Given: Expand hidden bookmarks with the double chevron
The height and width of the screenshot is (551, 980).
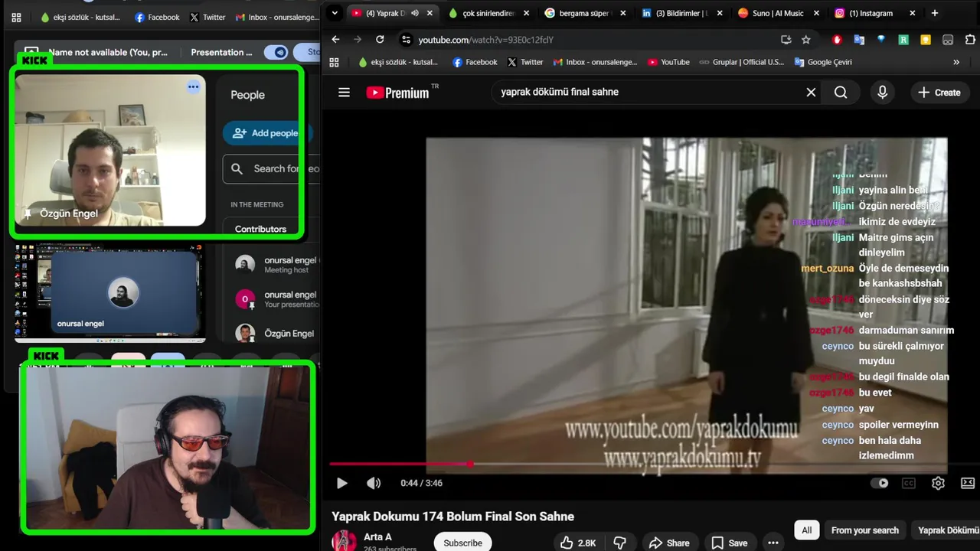Looking at the screenshot, I should (x=956, y=62).
